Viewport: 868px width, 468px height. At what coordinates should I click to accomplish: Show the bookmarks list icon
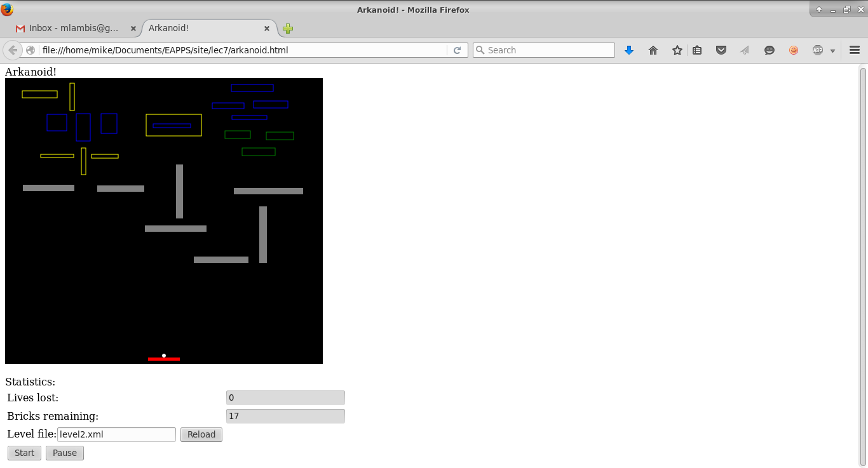click(697, 50)
